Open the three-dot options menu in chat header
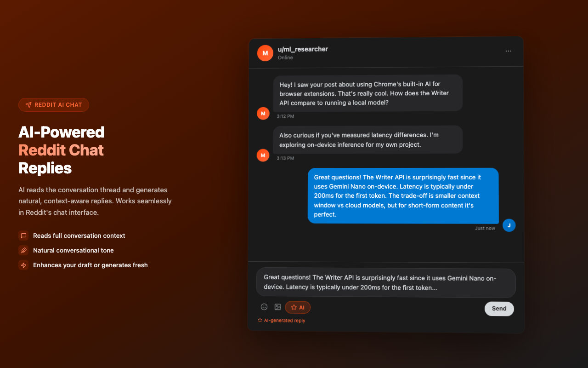Viewport: 588px width, 368px height. (508, 51)
